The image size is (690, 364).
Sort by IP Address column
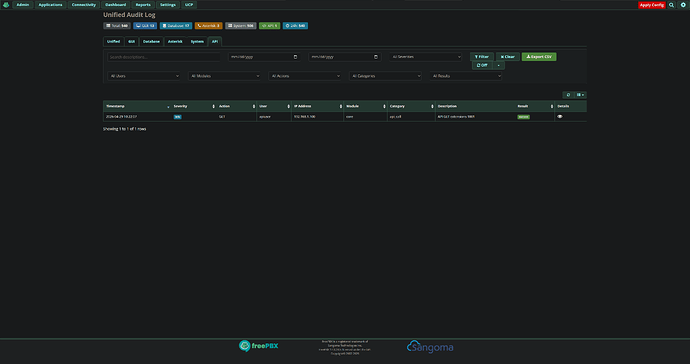[x=317, y=107]
